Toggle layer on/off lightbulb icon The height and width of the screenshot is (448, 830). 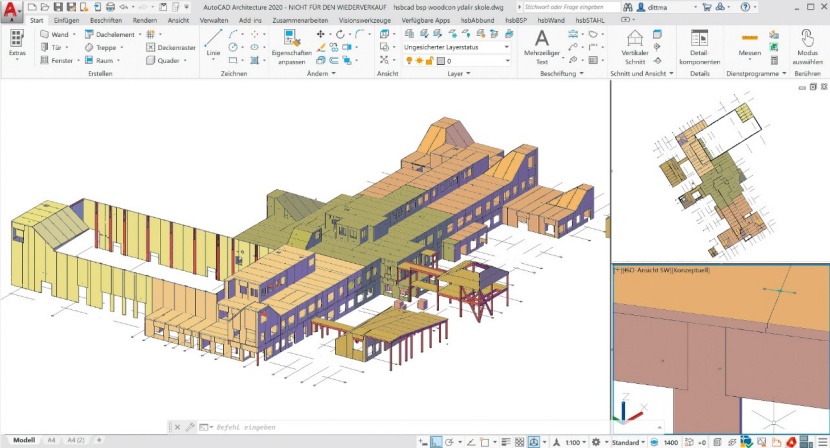click(x=408, y=61)
